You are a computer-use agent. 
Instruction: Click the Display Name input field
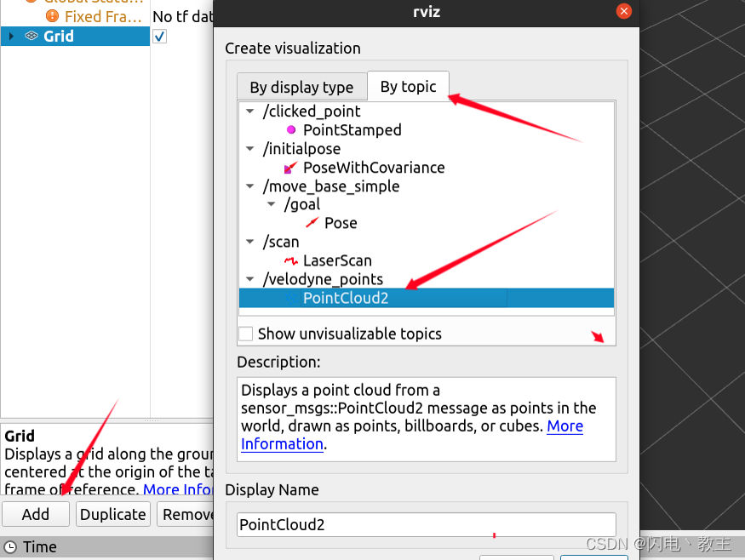pos(427,525)
